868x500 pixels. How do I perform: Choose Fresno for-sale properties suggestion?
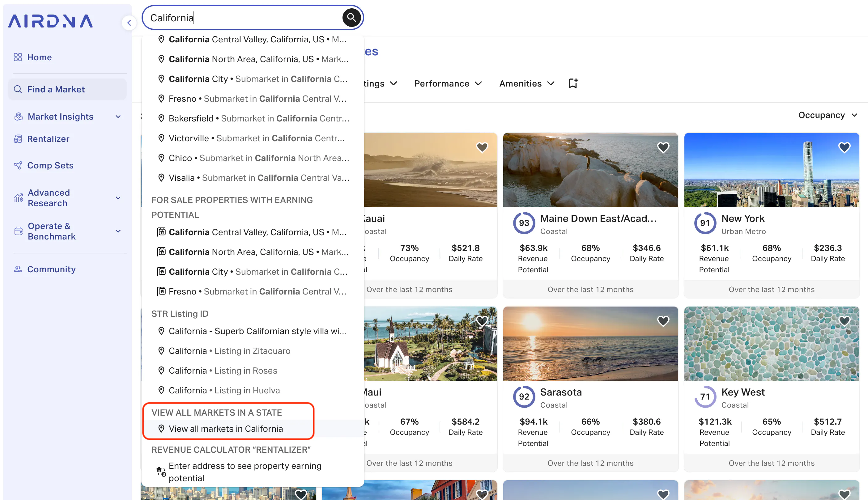253,291
